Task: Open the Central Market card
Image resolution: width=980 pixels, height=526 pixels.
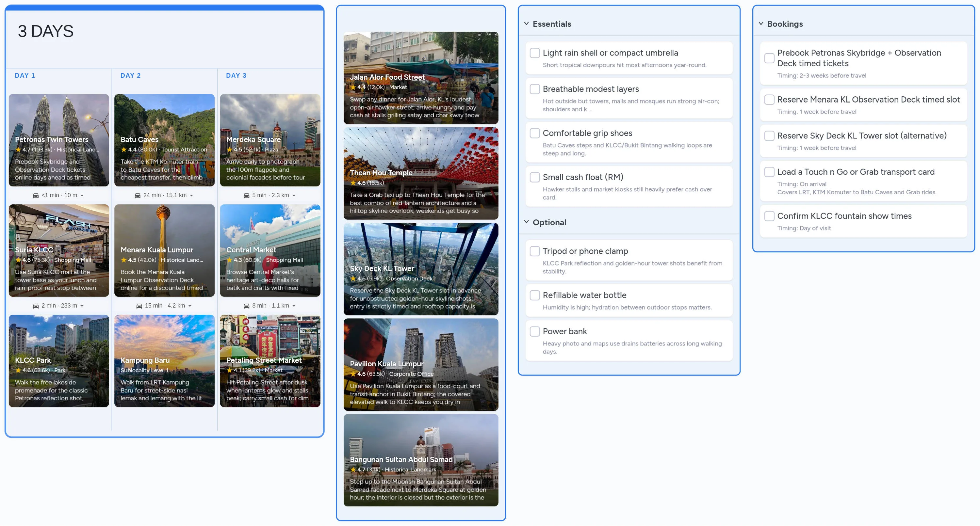Action: click(x=270, y=251)
